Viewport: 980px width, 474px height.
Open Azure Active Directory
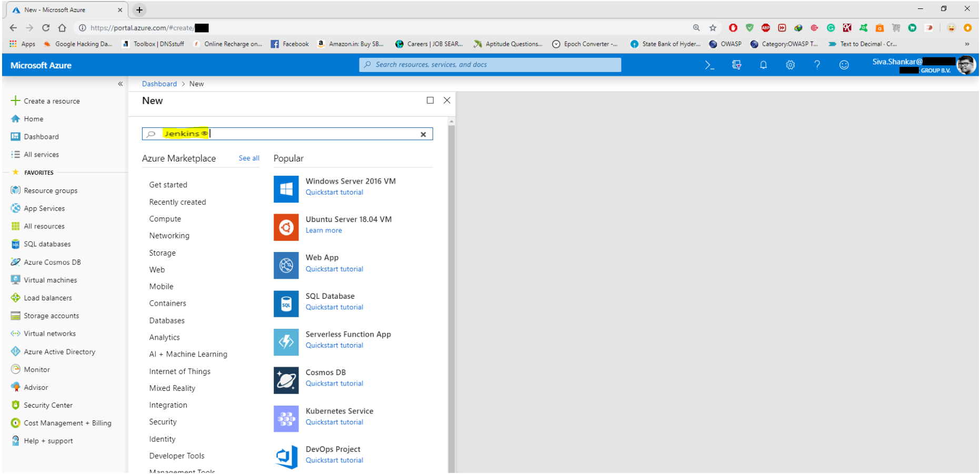coord(59,351)
